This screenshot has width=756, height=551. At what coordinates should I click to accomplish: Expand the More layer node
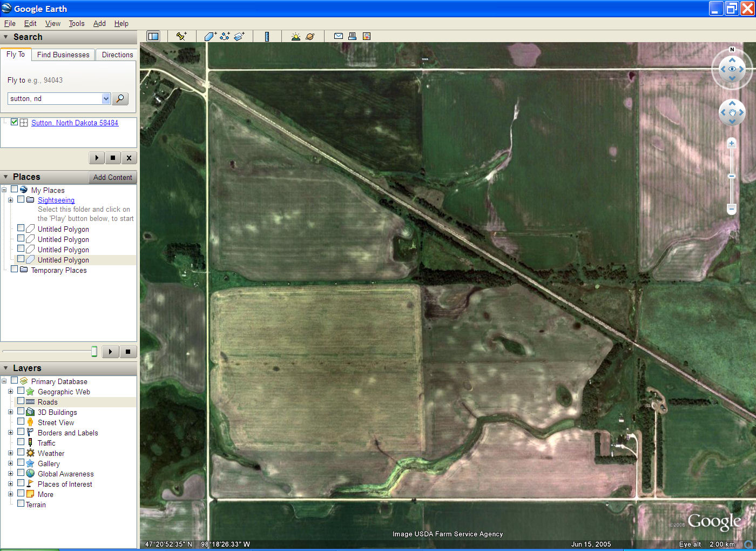10,494
